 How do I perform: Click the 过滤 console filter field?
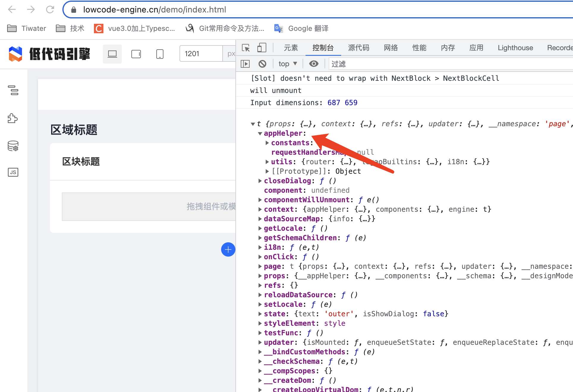pos(451,64)
